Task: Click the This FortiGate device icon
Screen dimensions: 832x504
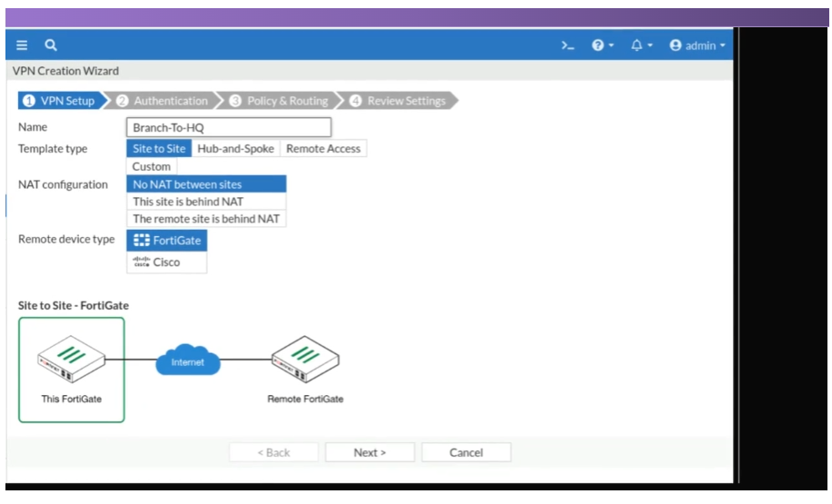Action: coord(71,360)
